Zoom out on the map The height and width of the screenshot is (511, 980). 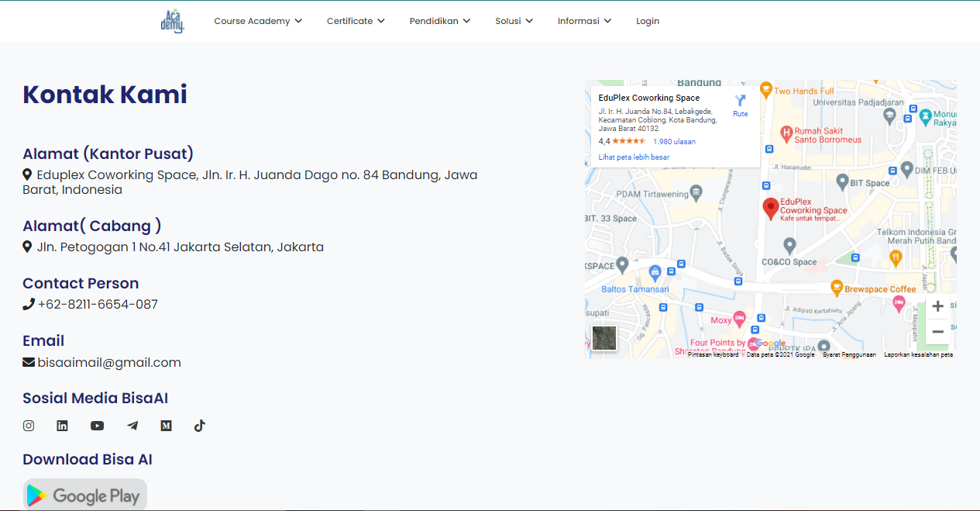click(x=937, y=332)
